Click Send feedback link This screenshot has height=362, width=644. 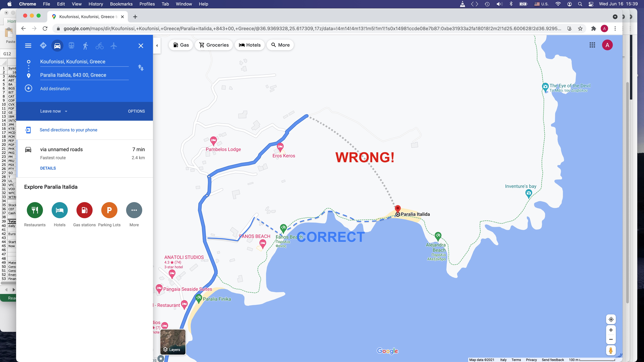click(553, 360)
